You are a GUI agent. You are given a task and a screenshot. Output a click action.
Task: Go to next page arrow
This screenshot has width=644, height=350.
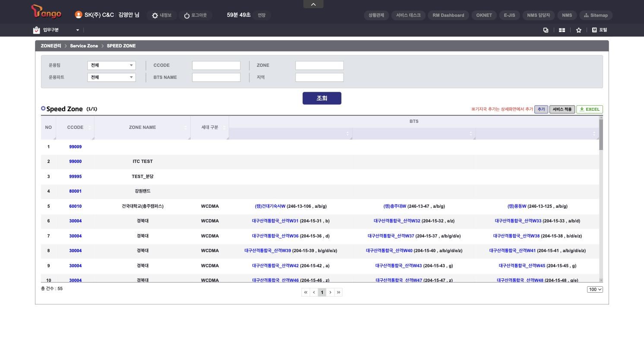click(x=330, y=292)
